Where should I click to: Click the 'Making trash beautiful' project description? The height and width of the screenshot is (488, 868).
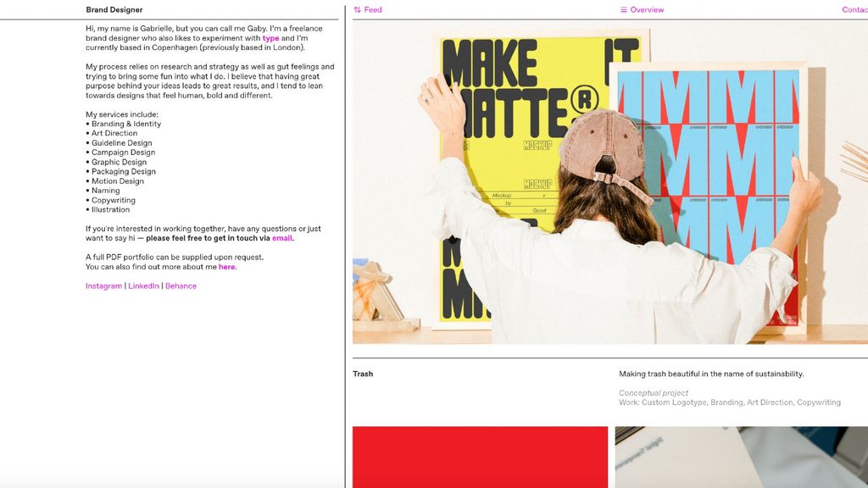point(710,373)
